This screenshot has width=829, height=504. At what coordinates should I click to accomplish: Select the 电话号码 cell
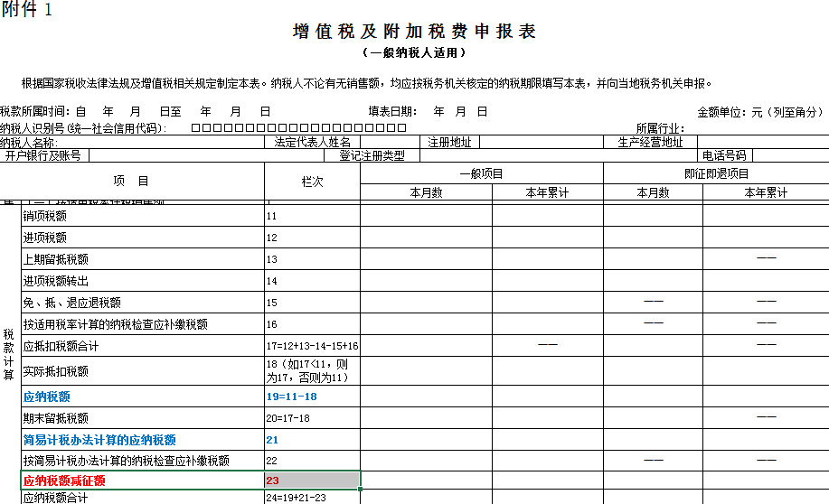724,155
